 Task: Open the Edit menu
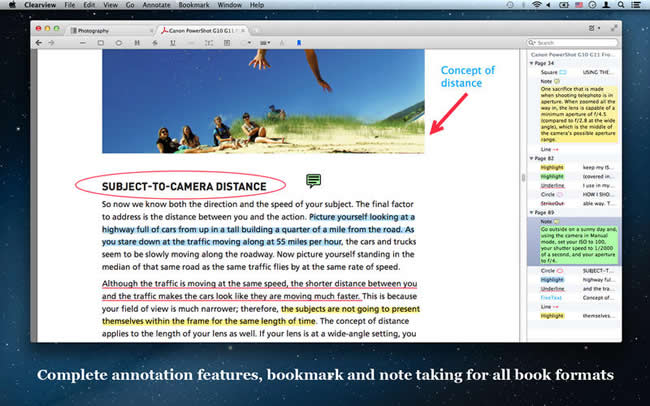tap(89, 5)
